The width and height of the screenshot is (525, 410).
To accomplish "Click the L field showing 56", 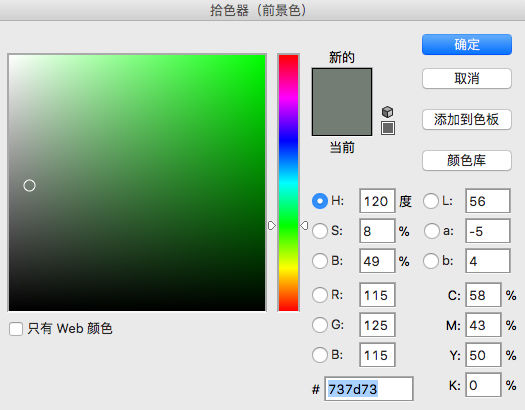I will (488, 201).
